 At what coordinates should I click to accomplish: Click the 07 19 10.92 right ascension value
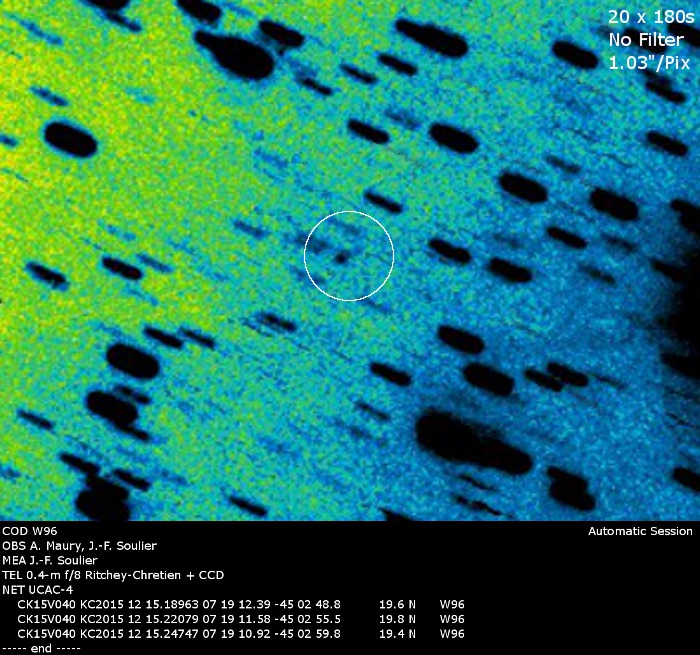(x=241, y=633)
